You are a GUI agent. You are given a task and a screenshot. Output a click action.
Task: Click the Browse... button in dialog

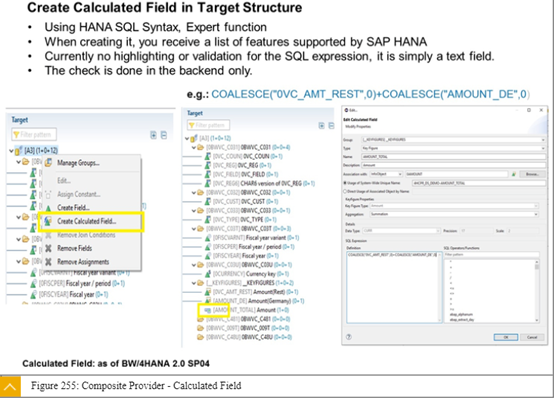(x=532, y=174)
